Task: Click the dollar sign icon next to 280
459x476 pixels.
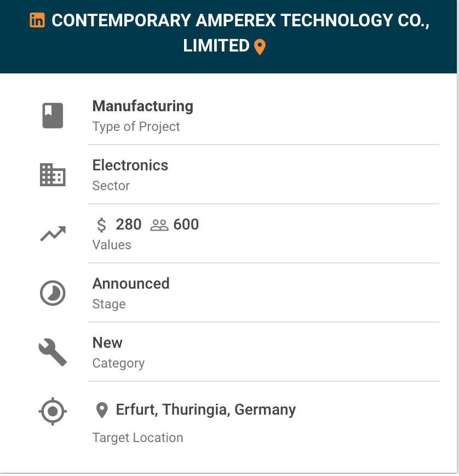Action: point(101,225)
